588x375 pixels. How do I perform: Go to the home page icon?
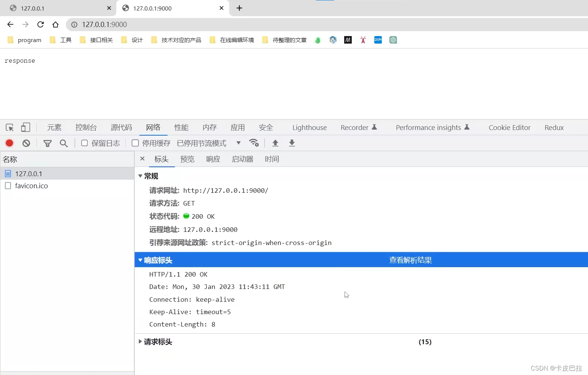[x=56, y=24]
